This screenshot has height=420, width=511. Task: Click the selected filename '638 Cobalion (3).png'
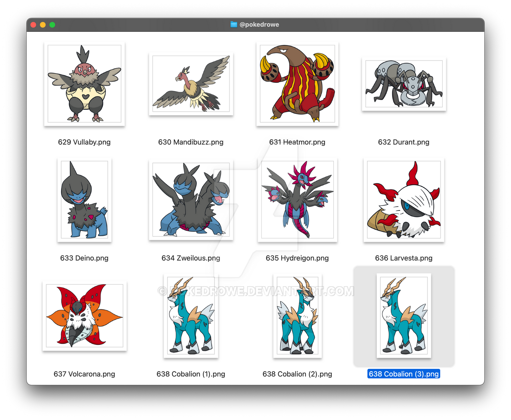click(404, 374)
